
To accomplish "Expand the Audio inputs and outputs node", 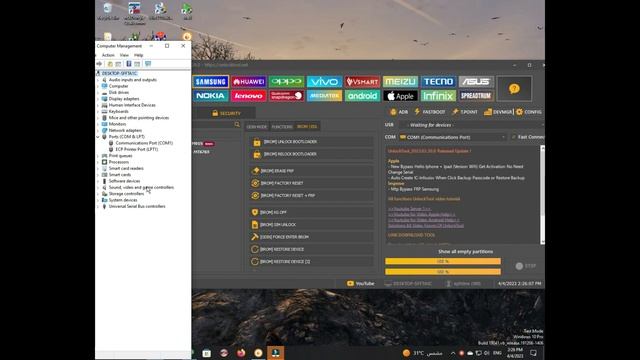I will pos(98,80).
